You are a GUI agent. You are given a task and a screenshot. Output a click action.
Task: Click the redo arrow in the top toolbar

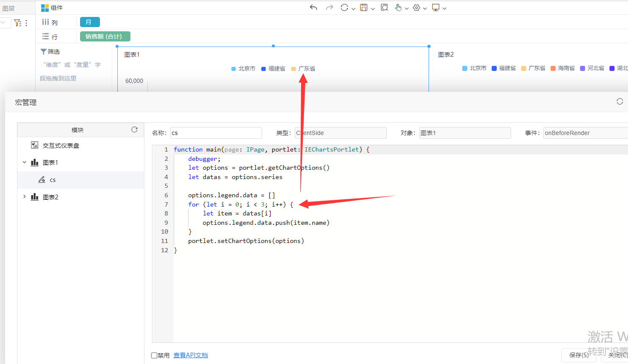(x=329, y=8)
